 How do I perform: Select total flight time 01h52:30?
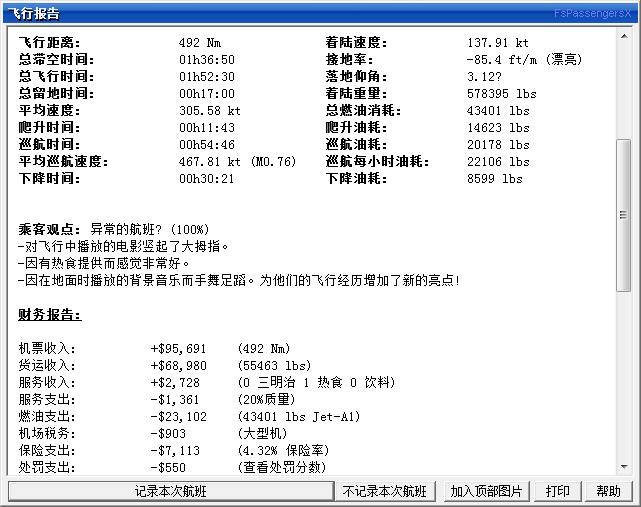207,77
